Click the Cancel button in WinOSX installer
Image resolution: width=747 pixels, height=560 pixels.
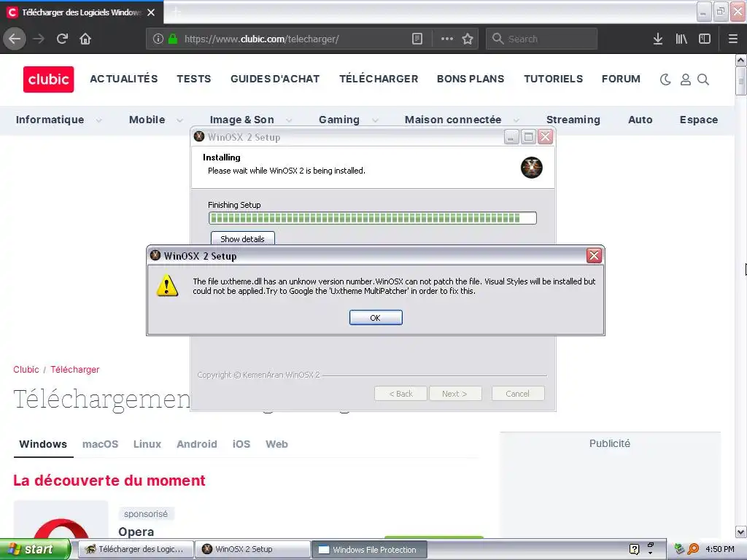coord(517,393)
